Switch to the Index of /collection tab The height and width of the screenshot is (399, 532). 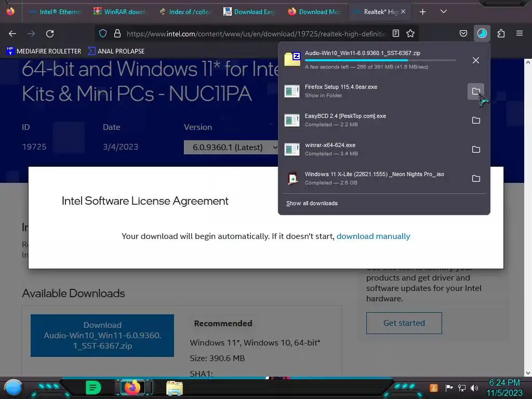(185, 11)
